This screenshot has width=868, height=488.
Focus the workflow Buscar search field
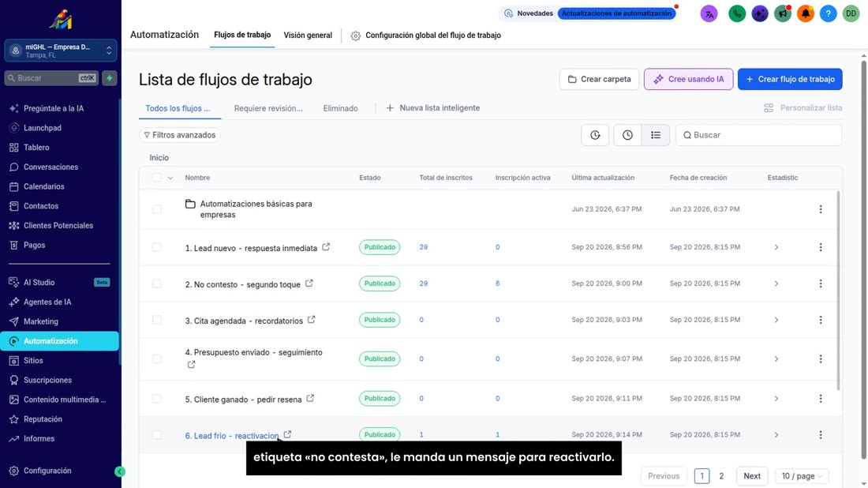point(758,135)
